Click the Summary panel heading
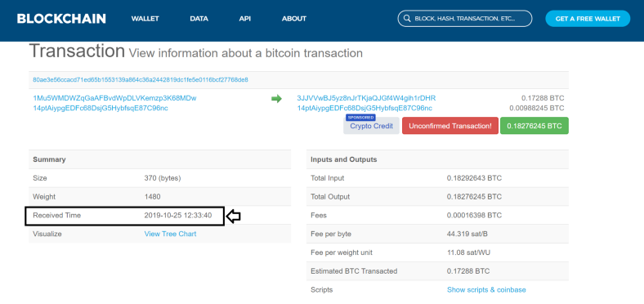This screenshot has width=644, height=304. click(49, 159)
